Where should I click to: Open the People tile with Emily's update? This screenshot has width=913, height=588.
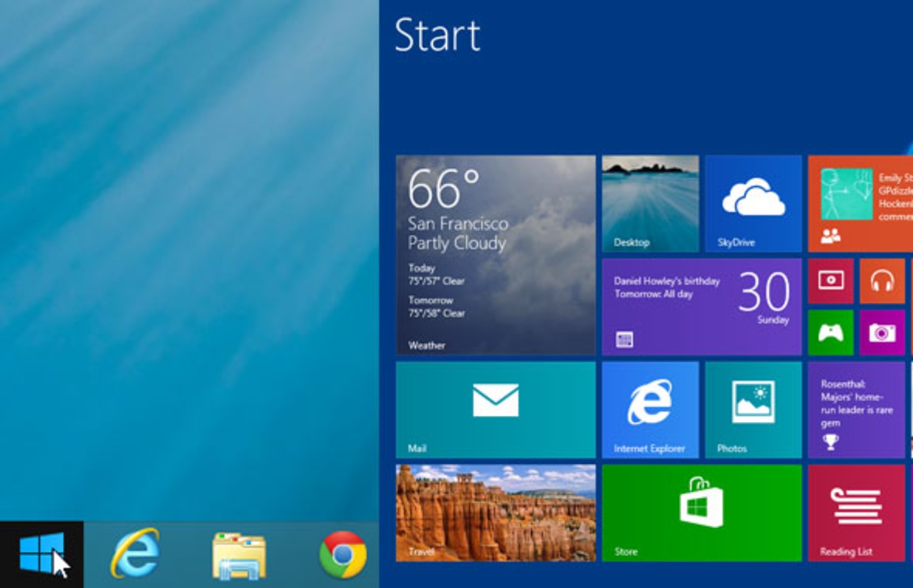click(x=859, y=203)
